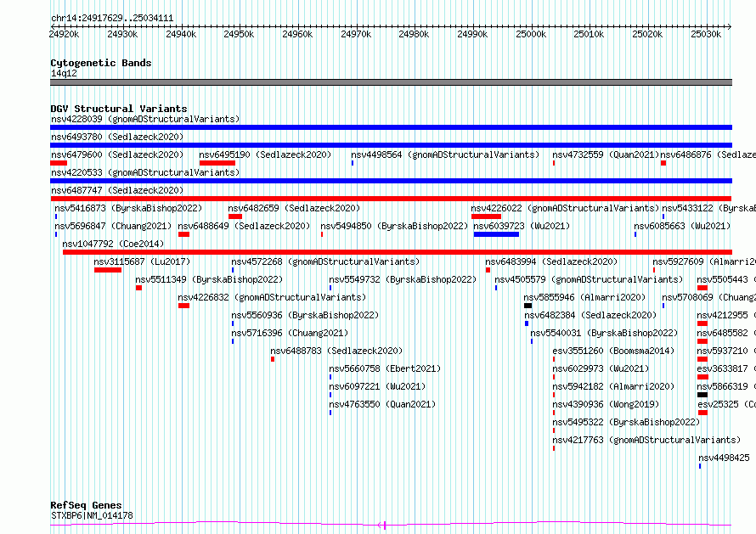Click esv3551260 Boomsma2014 label
This screenshot has height=534, width=756.
pos(613,351)
